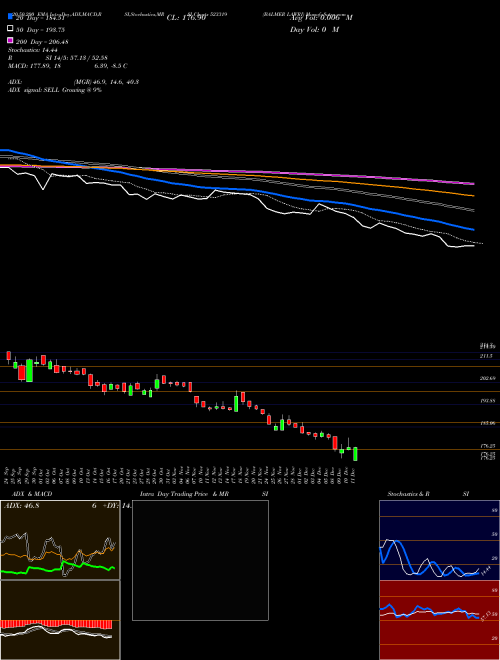Click the 'Avg Vol: 0.006 M' text
This screenshot has width=500, height=660.
click(321, 18)
